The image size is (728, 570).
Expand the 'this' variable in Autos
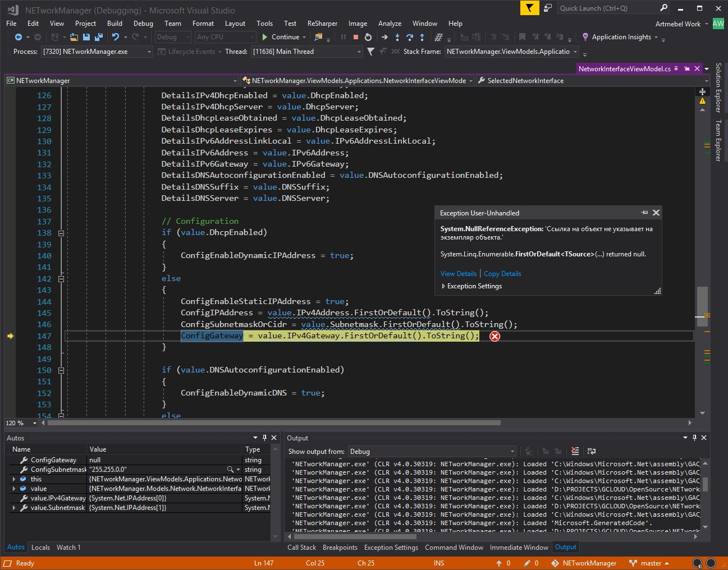coord(14,479)
